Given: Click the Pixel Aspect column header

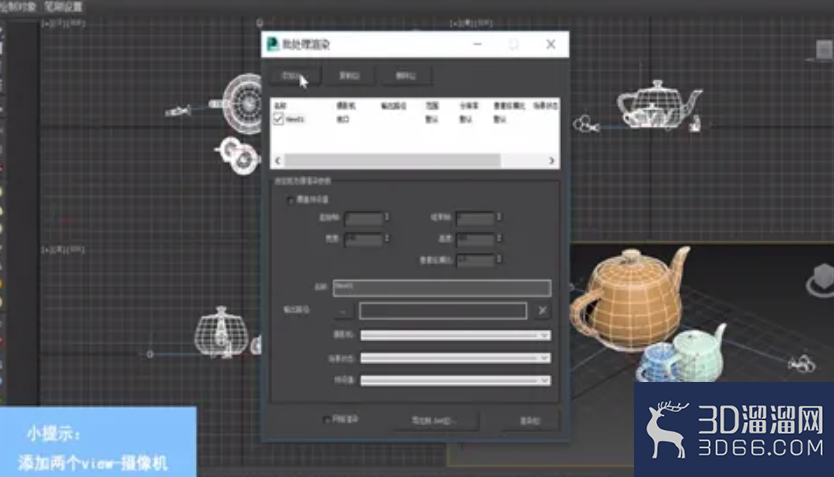Looking at the screenshot, I should click(x=509, y=106).
